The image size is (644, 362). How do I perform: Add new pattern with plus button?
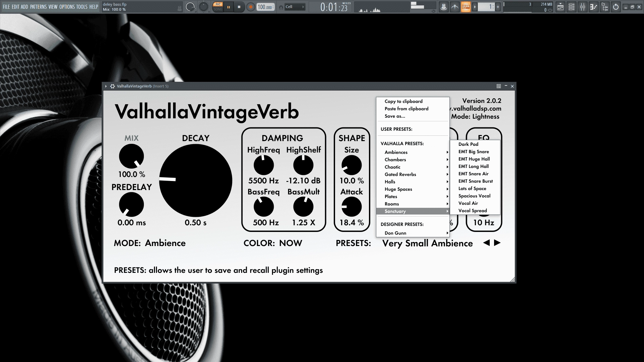[498, 7]
